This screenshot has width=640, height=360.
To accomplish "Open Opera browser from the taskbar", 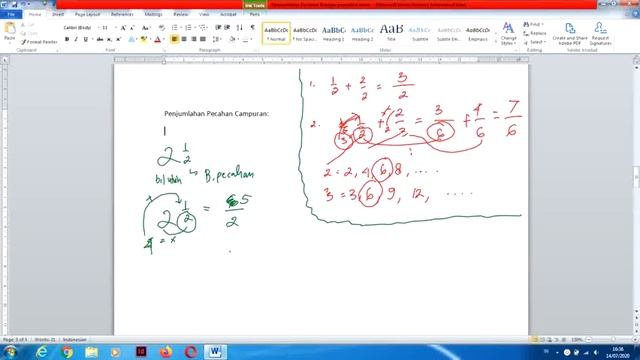I will coord(191,352).
